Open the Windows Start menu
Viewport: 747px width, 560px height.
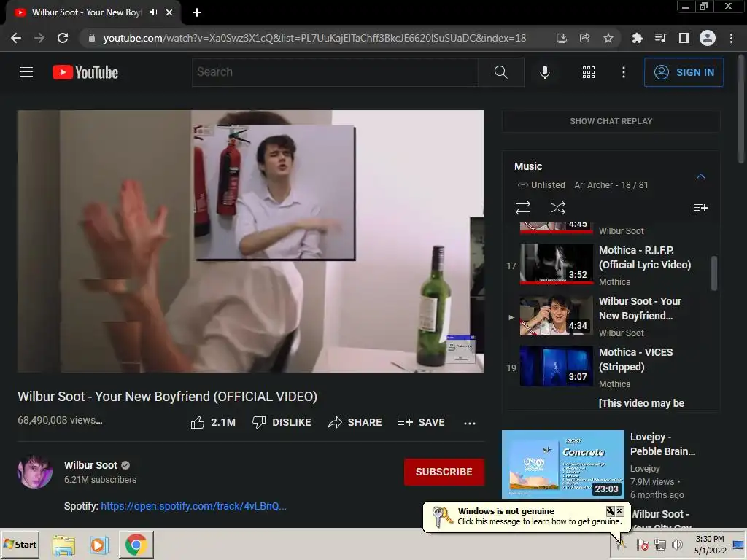20,544
